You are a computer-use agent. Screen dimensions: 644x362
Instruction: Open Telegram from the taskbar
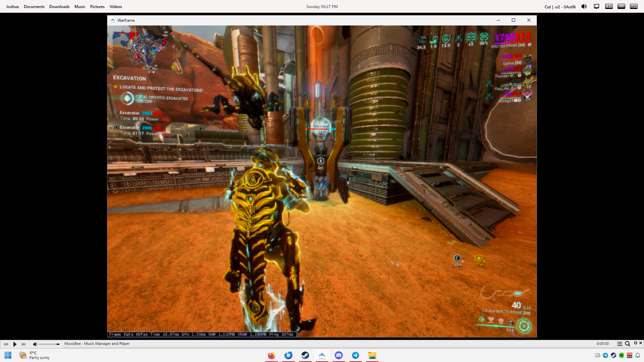[x=356, y=355]
